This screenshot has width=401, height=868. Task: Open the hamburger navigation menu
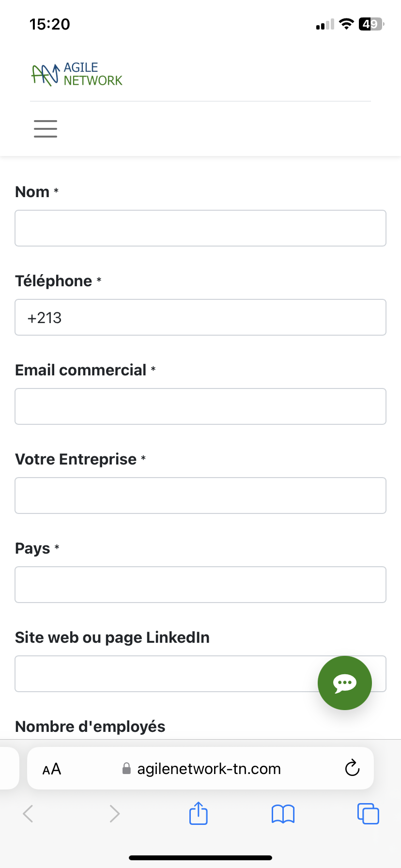click(46, 129)
